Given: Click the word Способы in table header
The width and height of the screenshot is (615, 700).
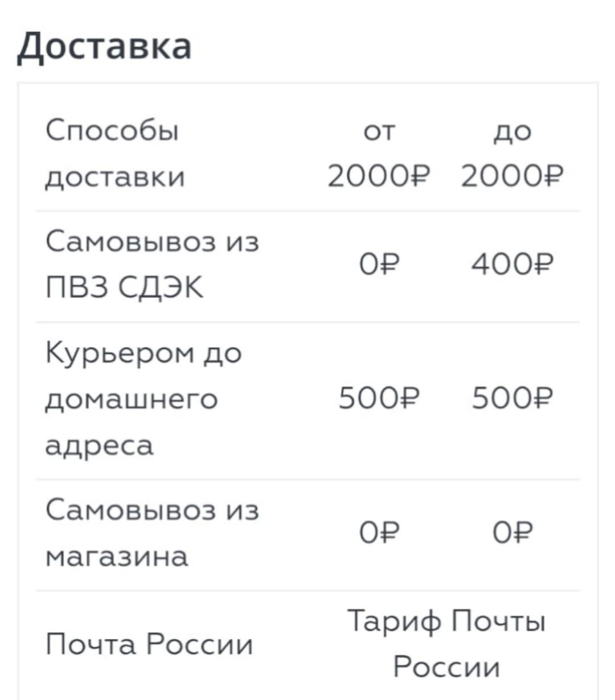Looking at the screenshot, I should tap(112, 132).
